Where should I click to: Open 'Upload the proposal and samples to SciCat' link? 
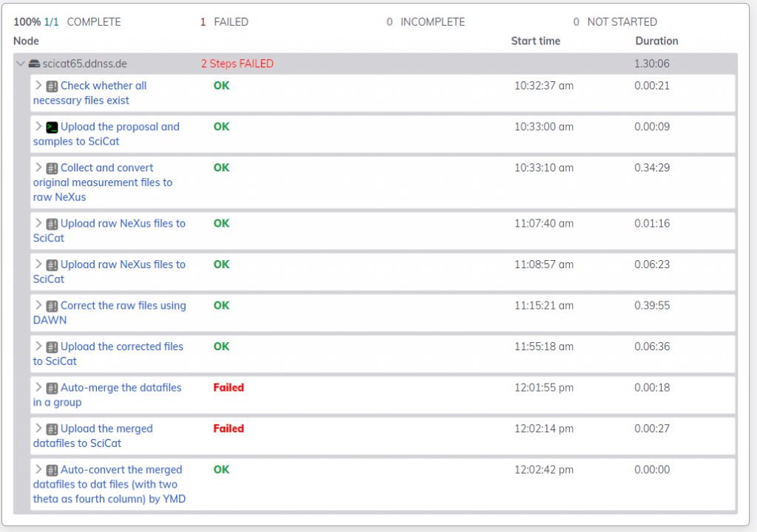(x=106, y=134)
